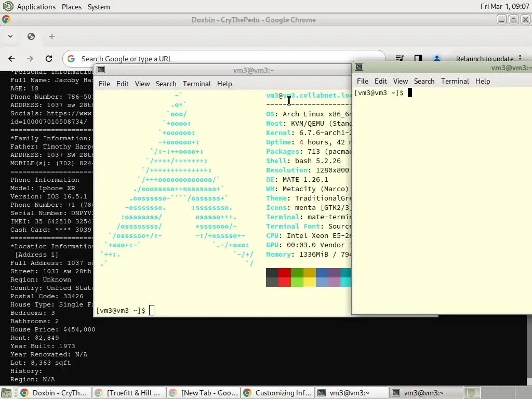
Task: Focus the Search Google or type a URL field
Action: click(224, 59)
